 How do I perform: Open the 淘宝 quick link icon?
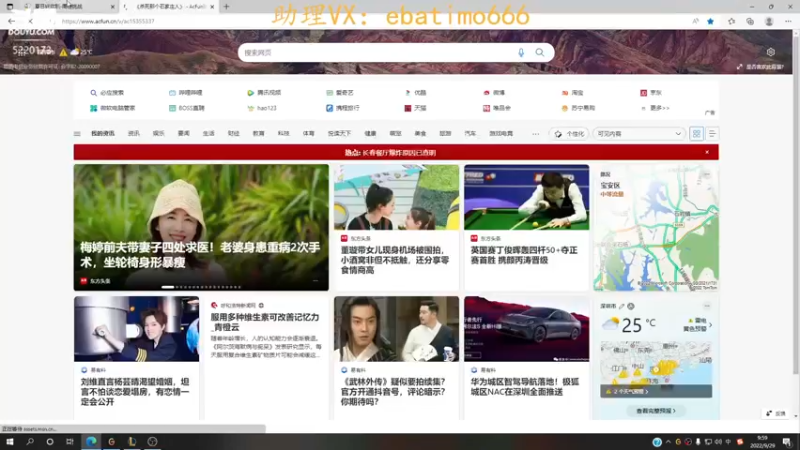point(565,93)
